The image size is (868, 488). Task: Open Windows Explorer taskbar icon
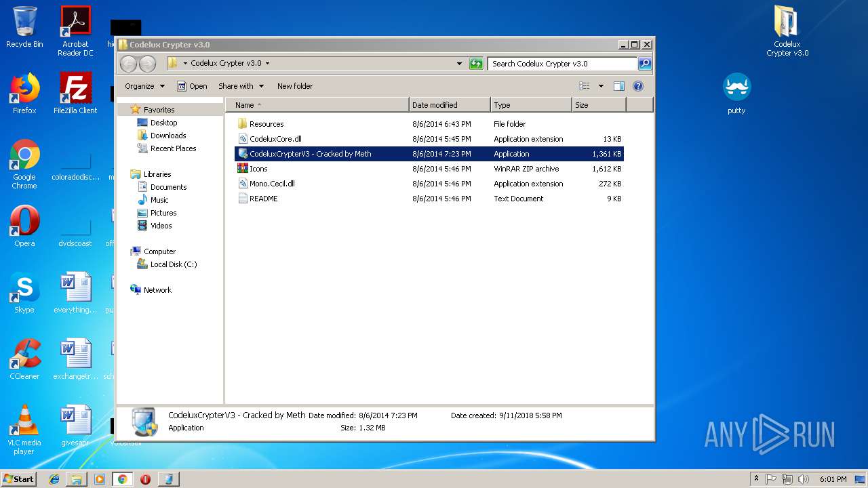[77, 479]
